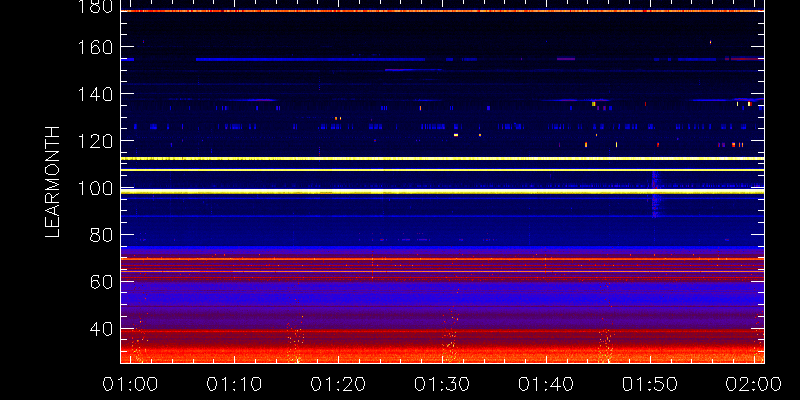Click the 01:10 time axis label
800x400 pixels.
pyautogui.click(x=234, y=384)
